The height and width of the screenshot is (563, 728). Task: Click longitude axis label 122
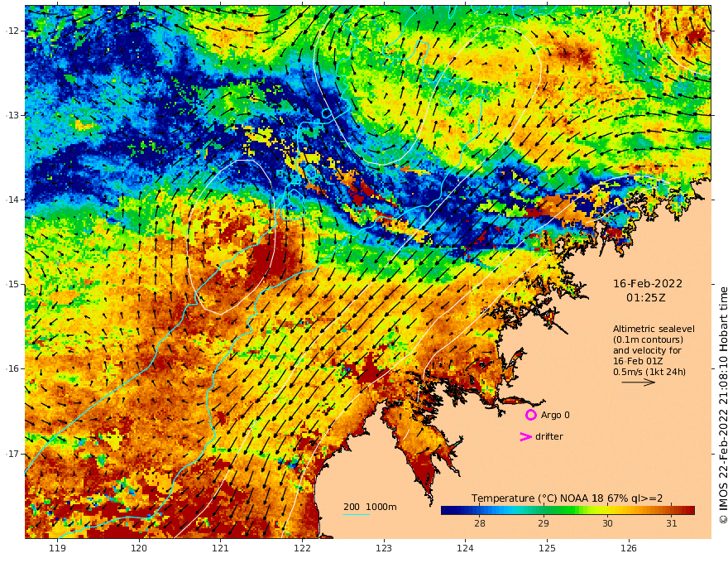pos(302,549)
